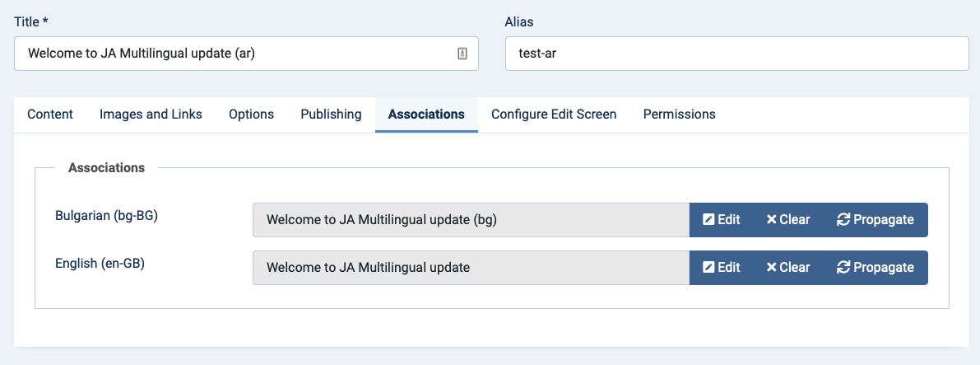Click the X icon on English Clear button
The image size is (980, 365).
click(771, 267)
